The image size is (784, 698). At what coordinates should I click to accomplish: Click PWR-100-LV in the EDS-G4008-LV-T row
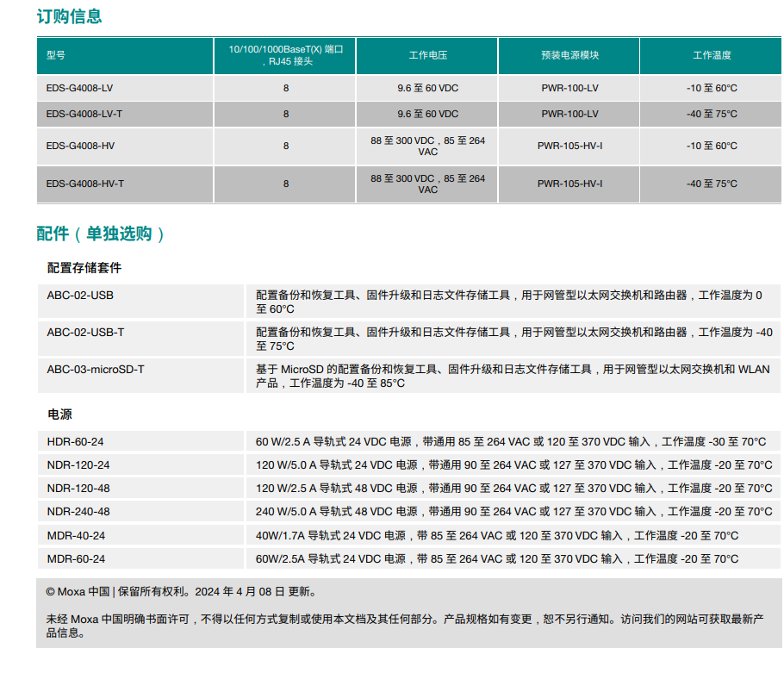[570, 114]
